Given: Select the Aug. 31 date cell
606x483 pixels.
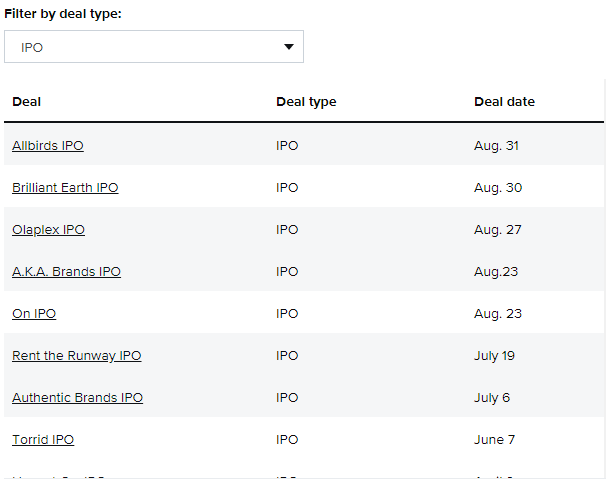Looking at the screenshot, I should (496, 146).
